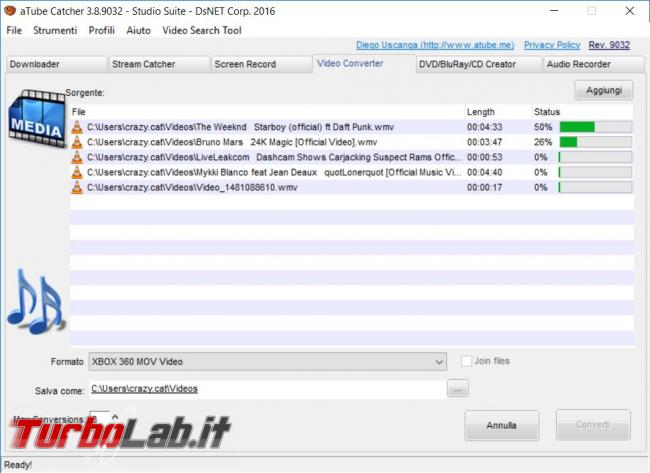Click the VLC cone icon for Video_1481088610 file

[x=77, y=187]
